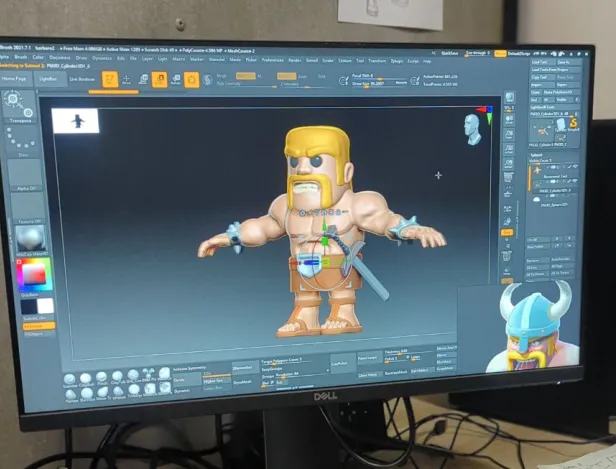Toggle the orange Gizmo 3D icon
Image resolution: width=616 pixels, height=469 pixels.
pyautogui.click(x=191, y=80)
